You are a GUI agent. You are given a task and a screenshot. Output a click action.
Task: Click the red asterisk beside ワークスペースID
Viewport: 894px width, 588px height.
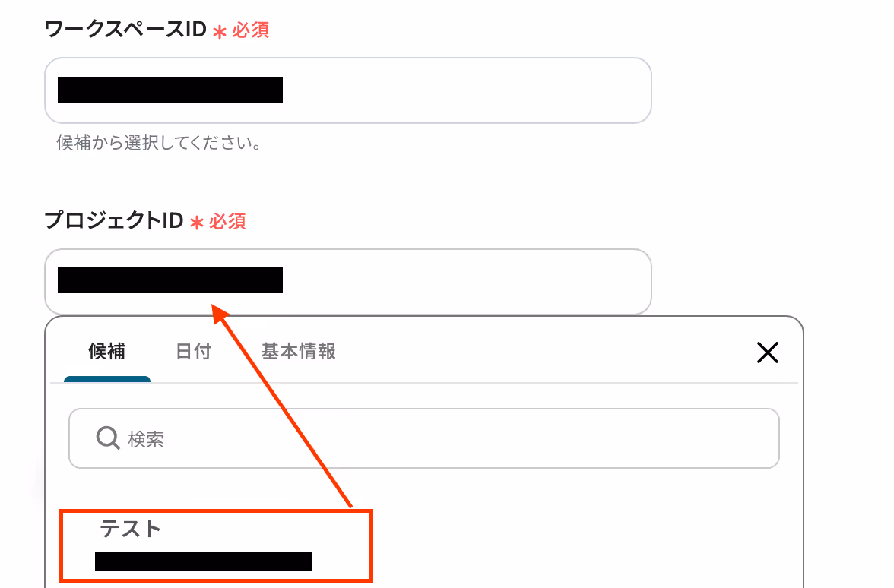point(220,32)
